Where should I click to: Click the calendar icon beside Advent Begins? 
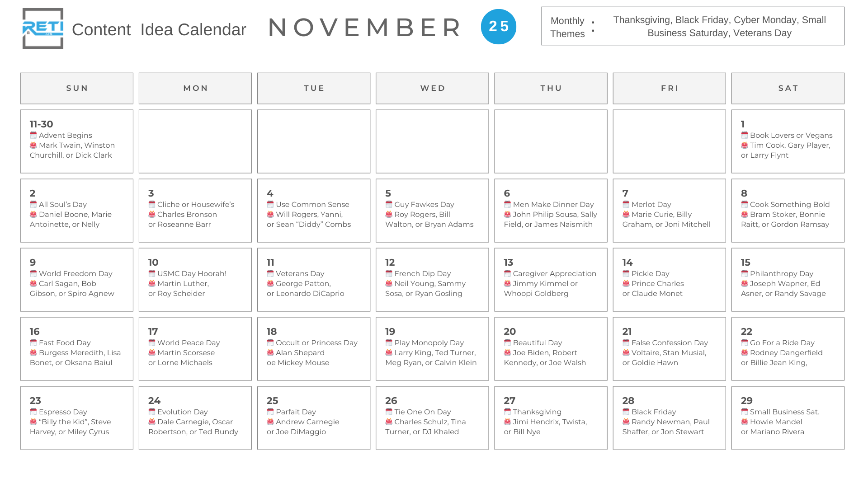pyautogui.click(x=33, y=135)
